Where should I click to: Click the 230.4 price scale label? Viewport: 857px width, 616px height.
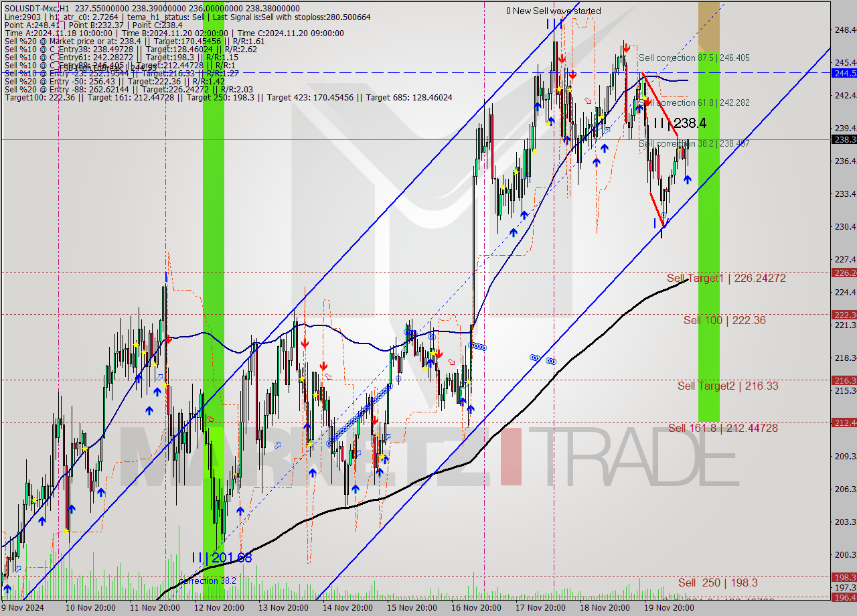coord(845,226)
